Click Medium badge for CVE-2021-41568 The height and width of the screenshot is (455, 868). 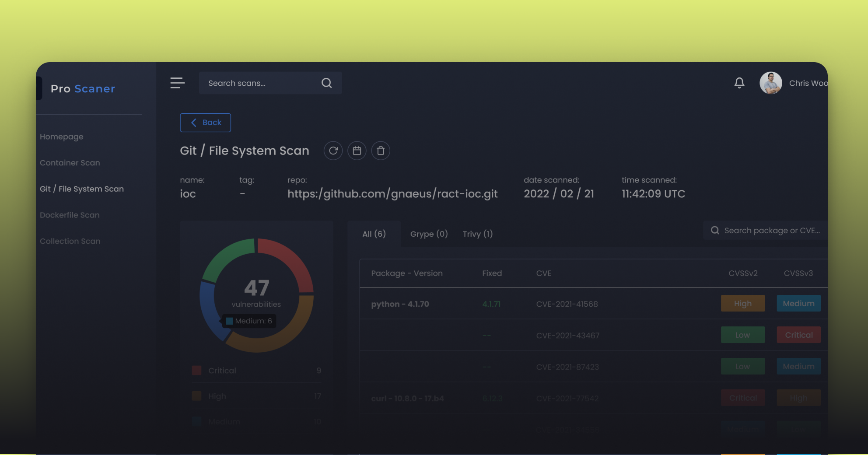799,303
